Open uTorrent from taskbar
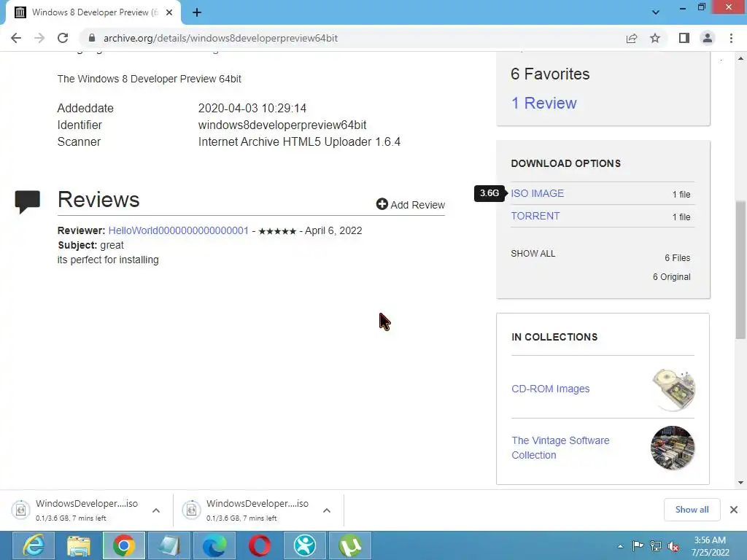 pos(350,545)
